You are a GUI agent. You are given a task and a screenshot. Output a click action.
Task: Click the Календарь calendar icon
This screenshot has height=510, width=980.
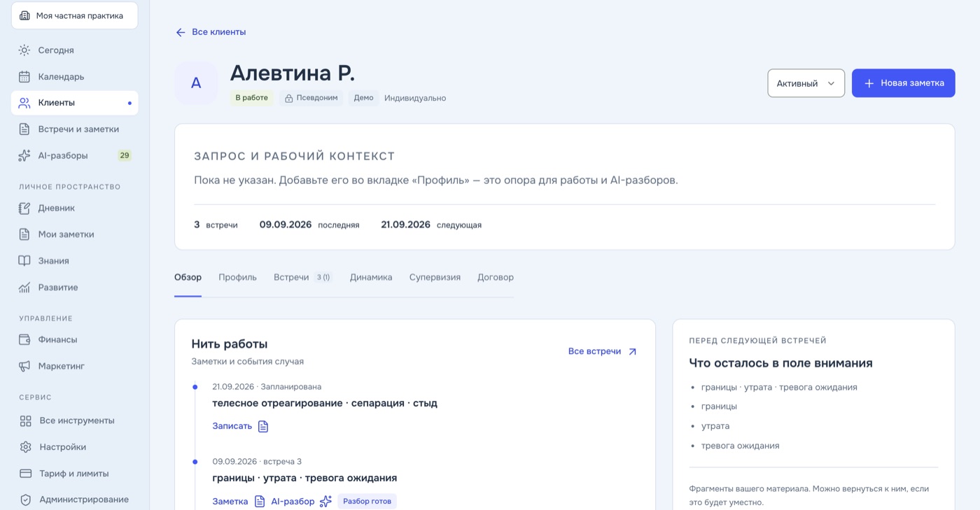24,77
